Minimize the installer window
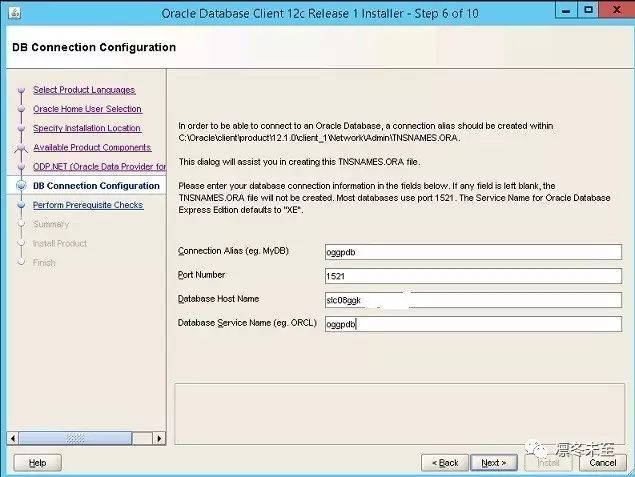This screenshot has height=477, width=635. 566,11
